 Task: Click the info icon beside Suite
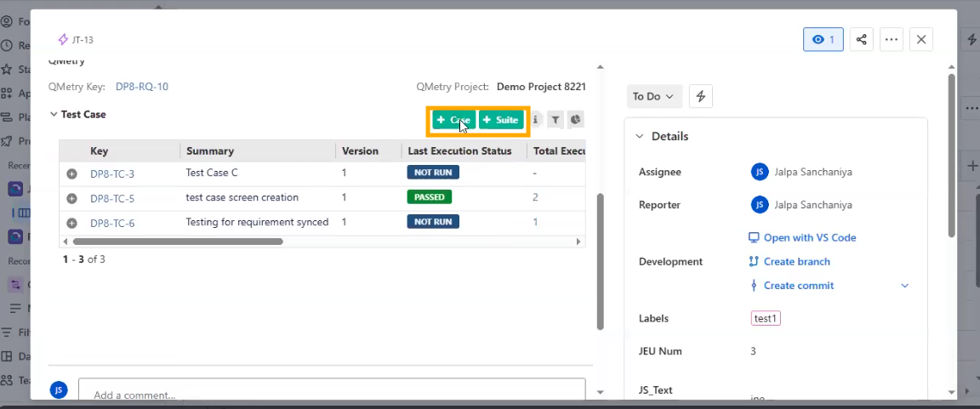(x=536, y=119)
